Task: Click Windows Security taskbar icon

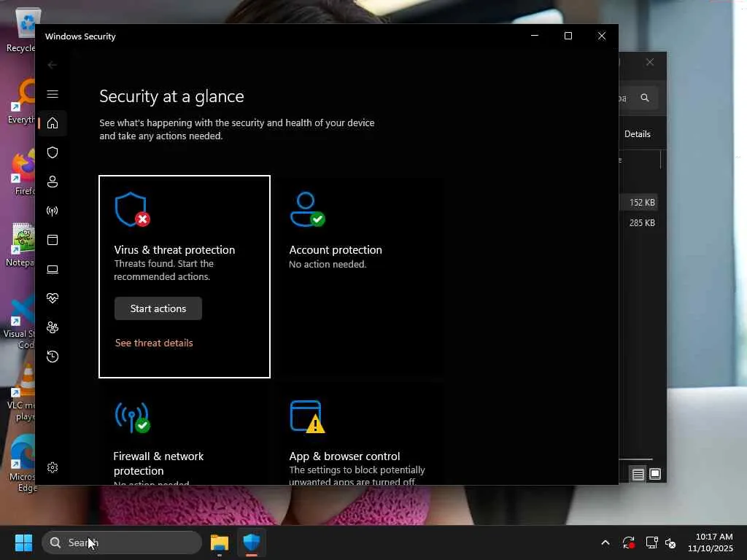Action: pos(252,542)
